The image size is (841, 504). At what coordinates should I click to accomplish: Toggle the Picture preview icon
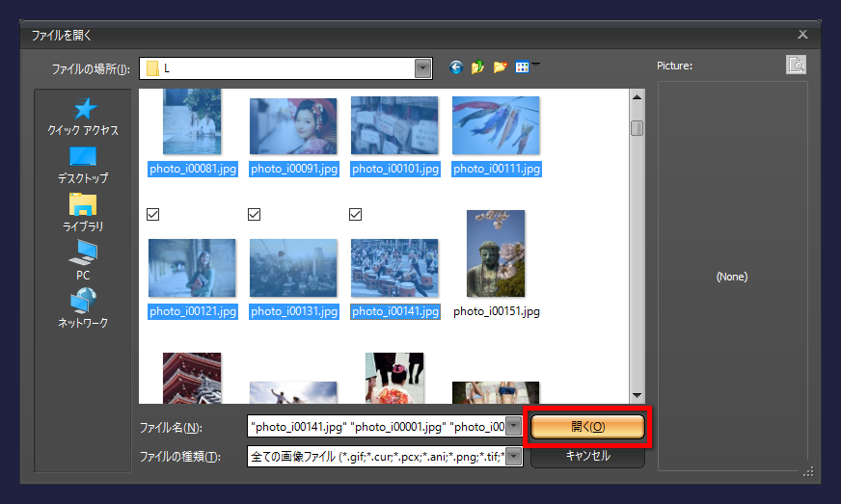click(x=796, y=65)
